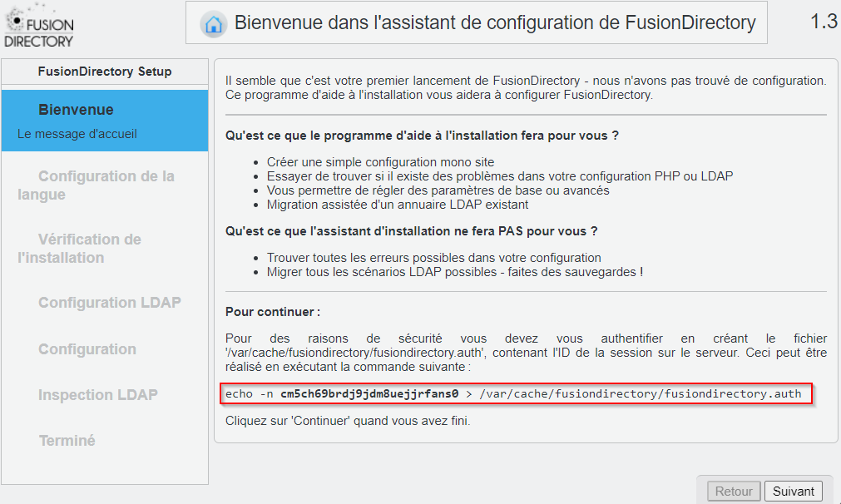The width and height of the screenshot is (841, 504).
Task: Click the session ID cm5ch69brdj9jdm8uejjrfans0
Action: point(369,393)
